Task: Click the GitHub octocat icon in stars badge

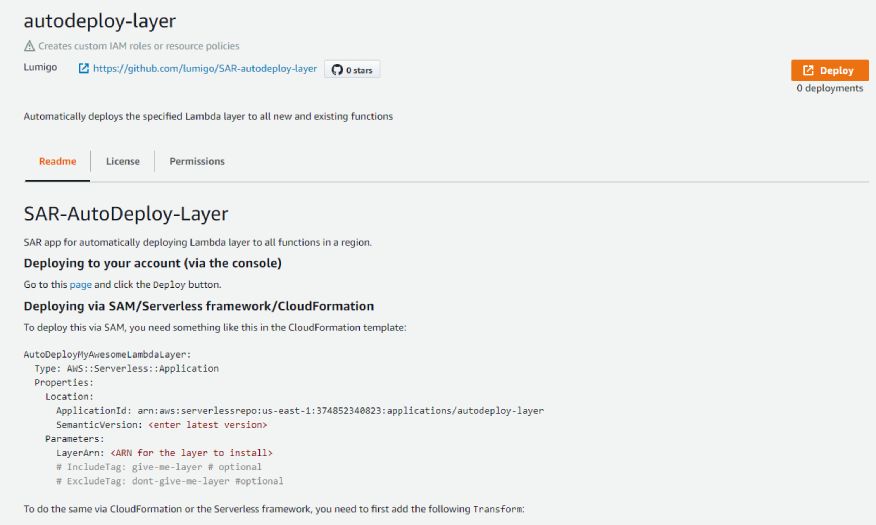Action: pos(337,70)
